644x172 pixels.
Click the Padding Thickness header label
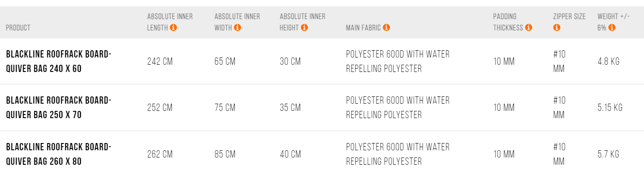tap(508, 22)
